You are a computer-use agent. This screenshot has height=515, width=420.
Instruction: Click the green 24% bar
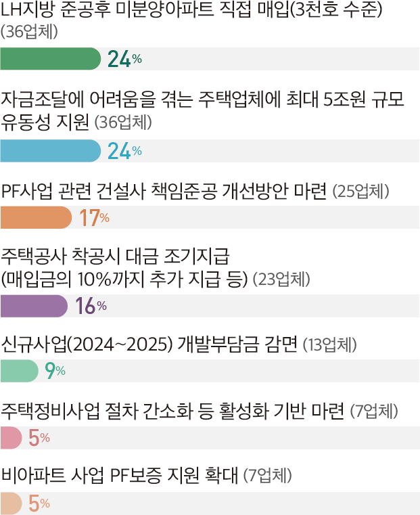51,59
